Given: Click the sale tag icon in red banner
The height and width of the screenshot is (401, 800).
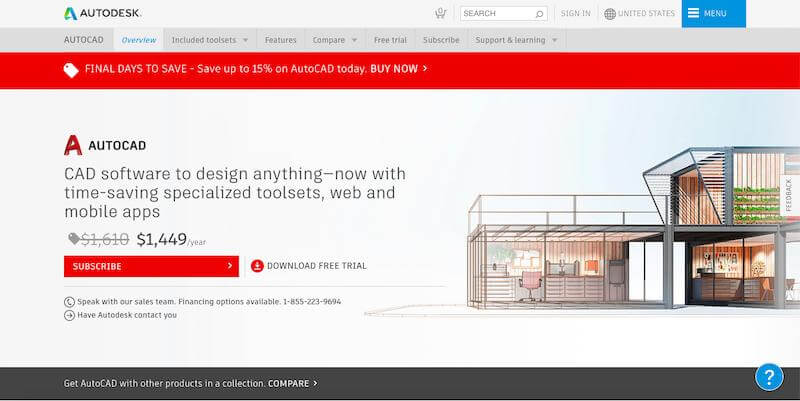Looking at the screenshot, I should [x=71, y=70].
